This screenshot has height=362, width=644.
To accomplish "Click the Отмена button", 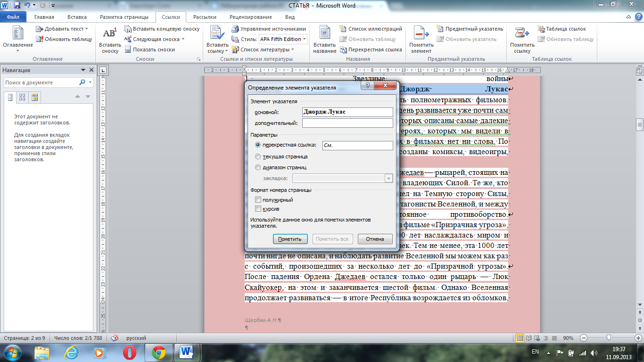I will 375,239.
